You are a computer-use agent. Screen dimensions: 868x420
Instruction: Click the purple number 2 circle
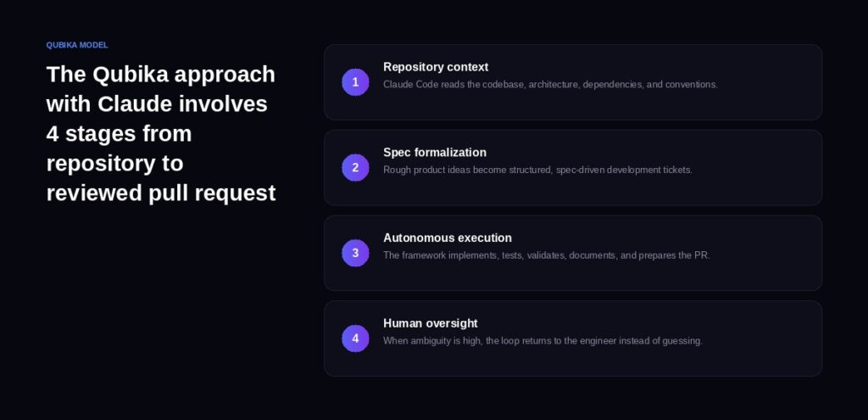pyautogui.click(x=355, y=168)
